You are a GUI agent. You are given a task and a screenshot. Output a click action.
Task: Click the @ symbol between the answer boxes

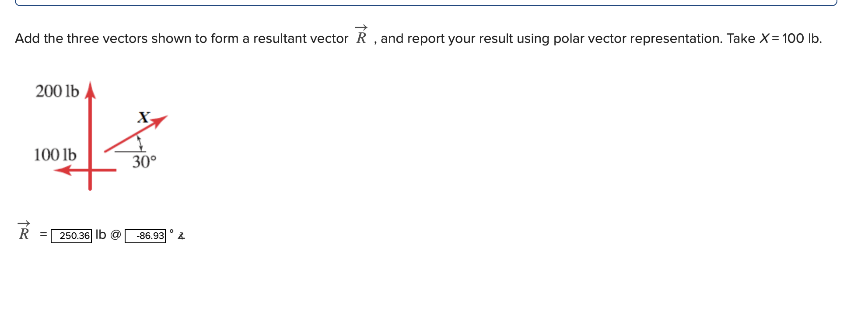pyautogui.click(x=115, y=235)
